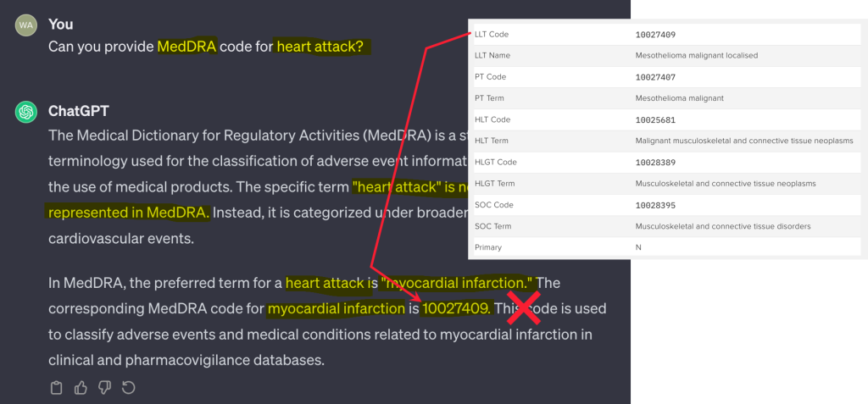Image resolution: width=868 pixels, height=404 pixels.
Task: Click the thumbs down icon
Action: tap(104, 388)
